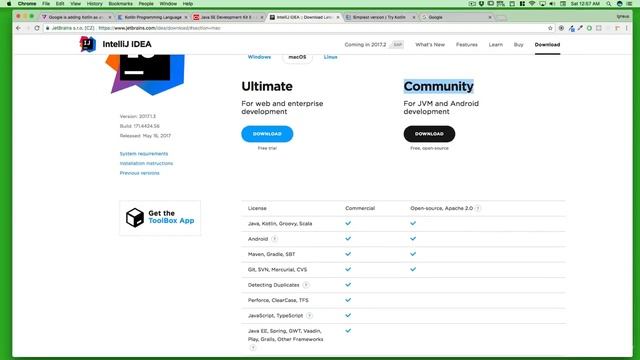Open the Apple menu
640x360 pixels.
9,4
